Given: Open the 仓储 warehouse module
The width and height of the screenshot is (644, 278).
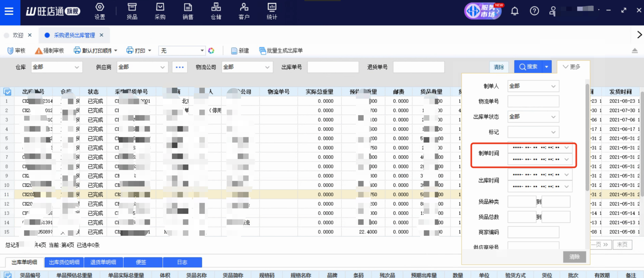Looking at the screenshot, I should point(216,12).
